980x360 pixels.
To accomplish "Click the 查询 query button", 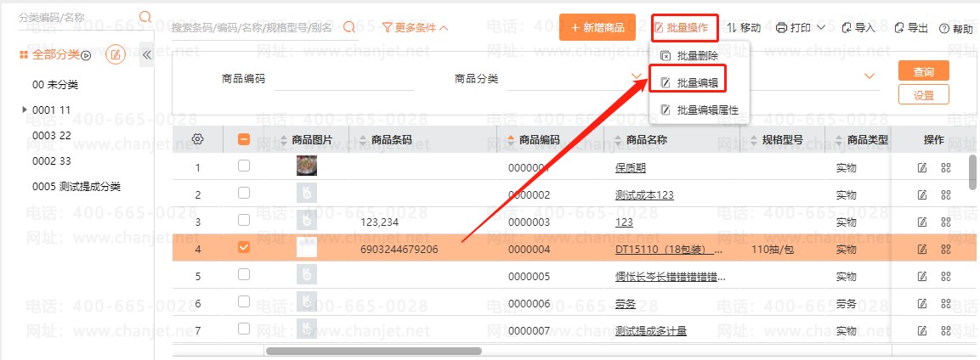I will pos(923,71).
